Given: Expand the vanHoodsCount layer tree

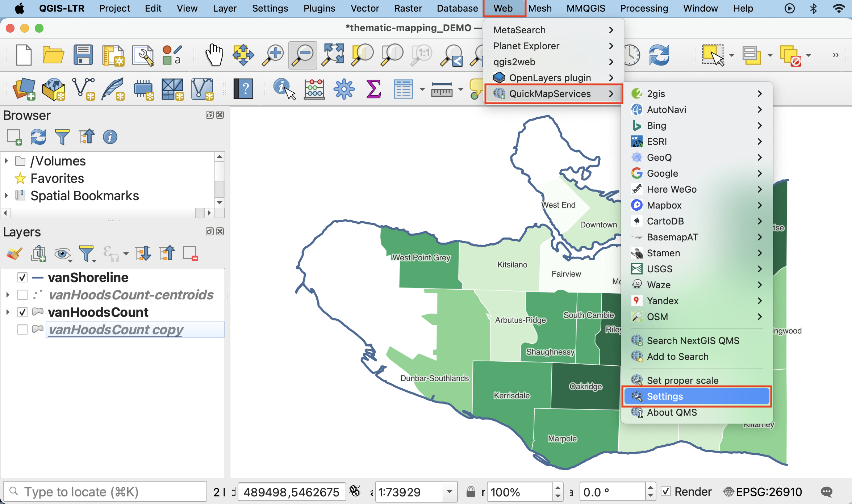Looking at the screenshot, I should pos(8,312).
